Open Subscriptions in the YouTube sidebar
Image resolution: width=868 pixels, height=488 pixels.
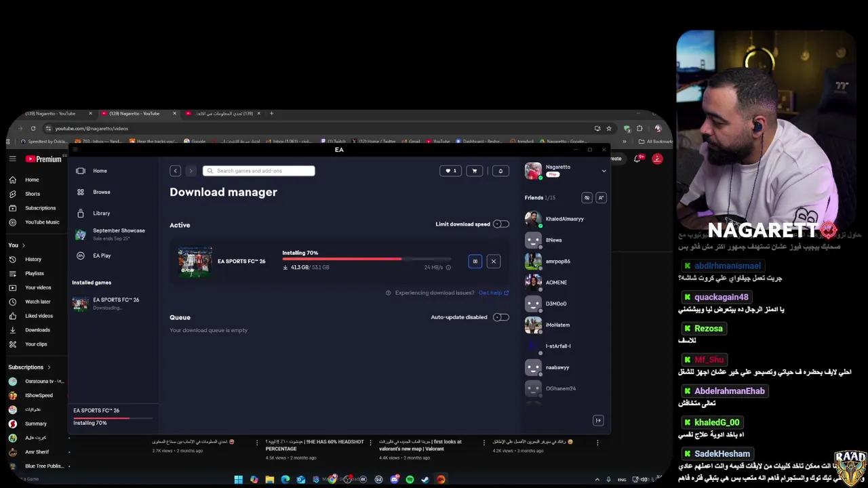(40, 208)
